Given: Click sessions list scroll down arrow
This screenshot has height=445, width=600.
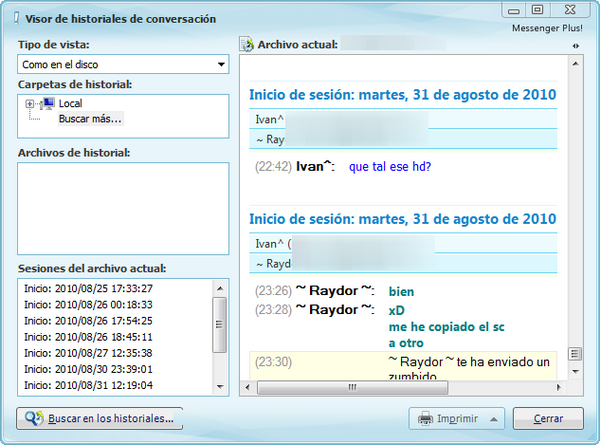Looking at the screenshot, I should click(220, 387).
